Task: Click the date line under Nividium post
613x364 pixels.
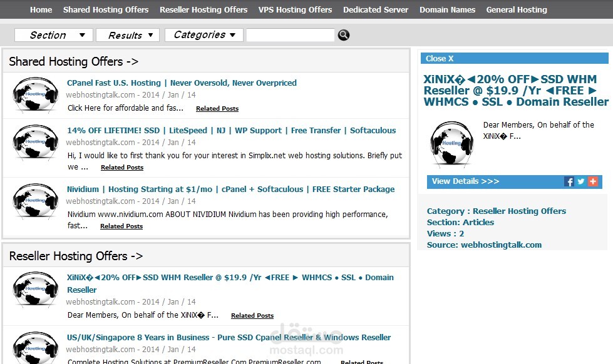Action: [131, 201]
